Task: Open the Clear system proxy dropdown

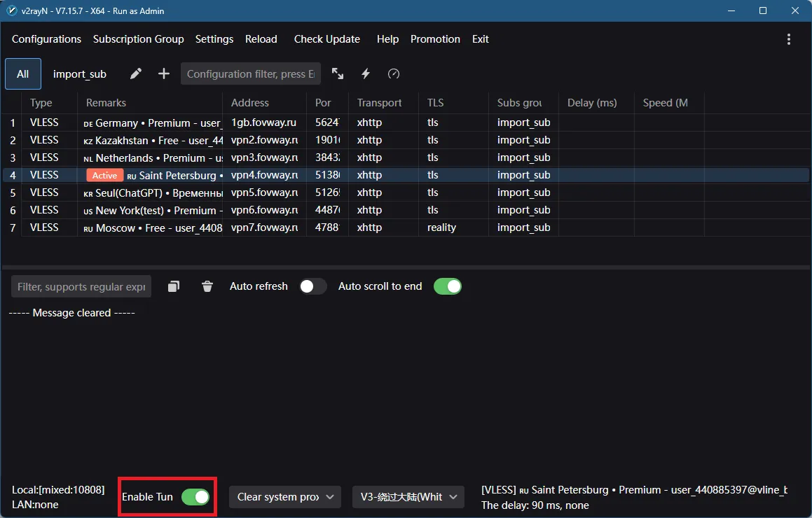Action: tap(284, 497)
